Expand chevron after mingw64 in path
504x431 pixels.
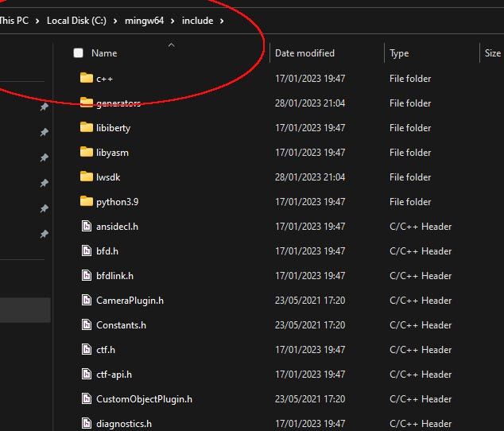pyautogui.click(x=173, y=21)
